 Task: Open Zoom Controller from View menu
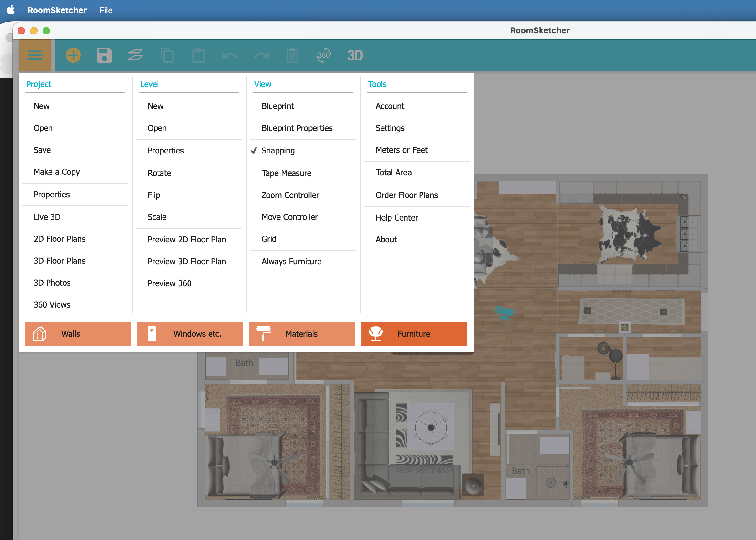click(290, 195)
